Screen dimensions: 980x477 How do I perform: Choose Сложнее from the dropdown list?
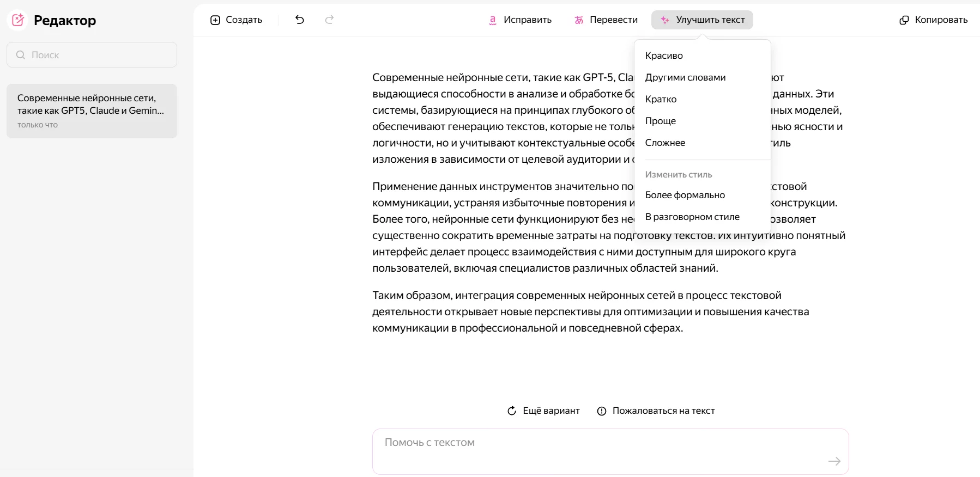tap(665, 143)
